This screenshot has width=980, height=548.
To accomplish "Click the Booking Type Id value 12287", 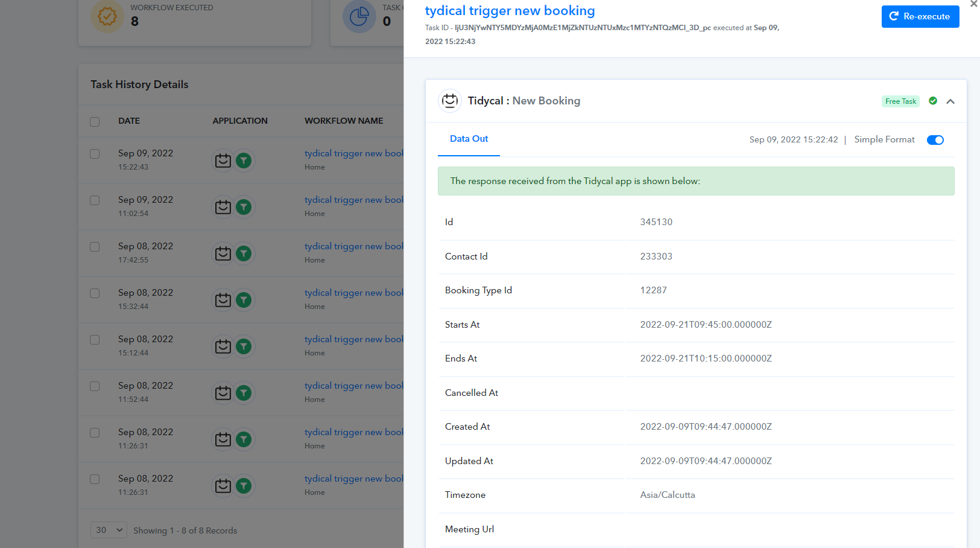I will coord(654,290).
